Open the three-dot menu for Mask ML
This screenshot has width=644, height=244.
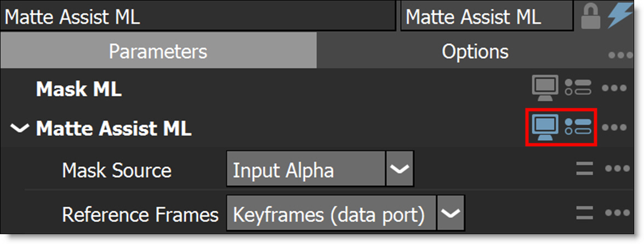[614, 89]
